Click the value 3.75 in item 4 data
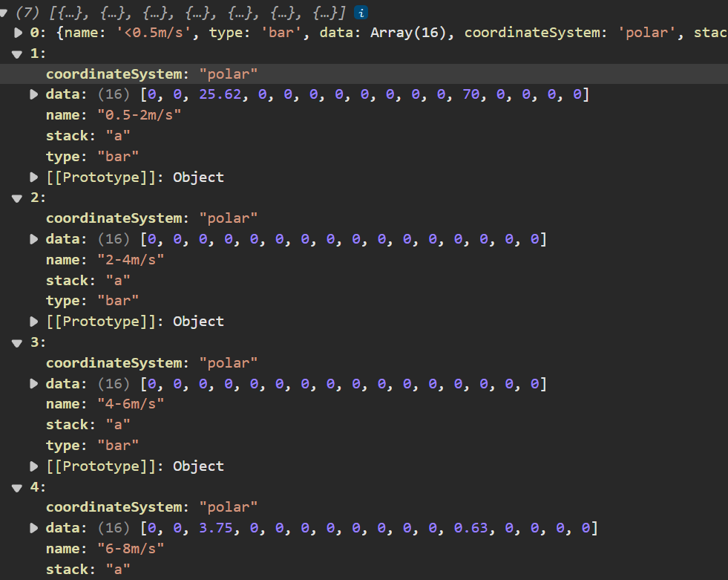This screenshot has width=728, height=580. point(216,528)
